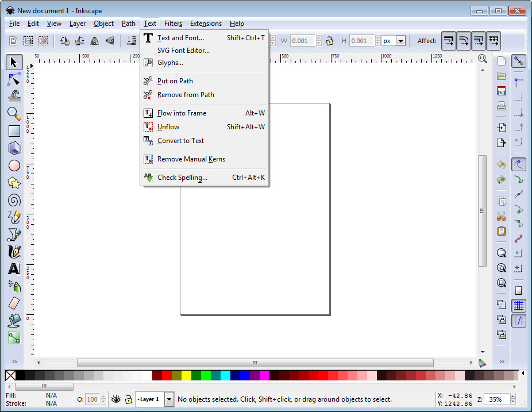Pick the yellow palette swatch
This screenshot has width=532, height=412.
pyautogui.click(x=186, y=375)
